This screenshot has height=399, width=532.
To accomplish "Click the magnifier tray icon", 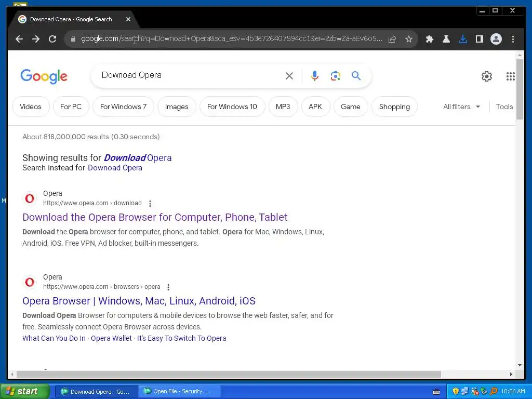I will click(x=494, y=392).
